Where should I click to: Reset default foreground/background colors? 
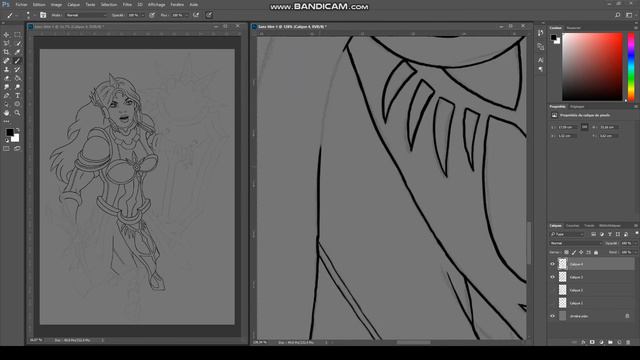pyautogui.click(x=7, y=140)
